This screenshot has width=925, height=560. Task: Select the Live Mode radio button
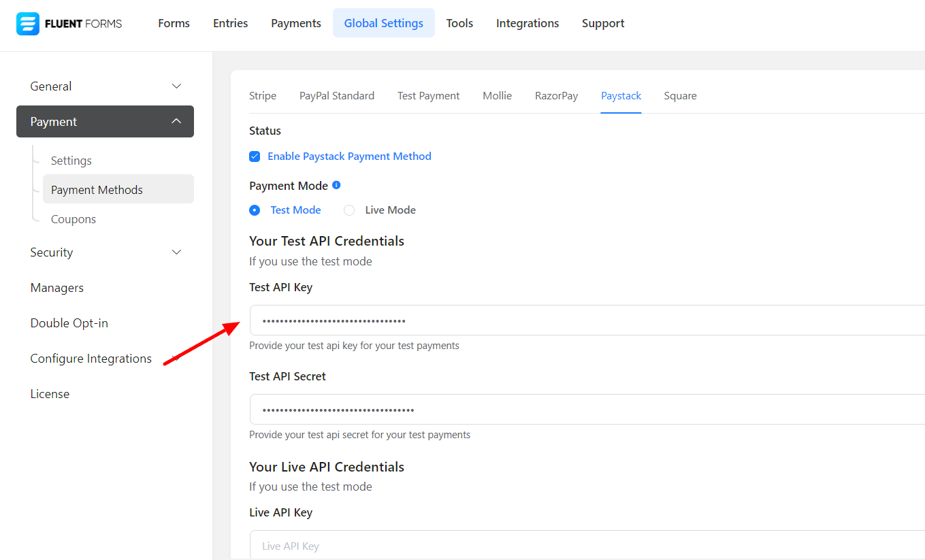tap(349, 210)
